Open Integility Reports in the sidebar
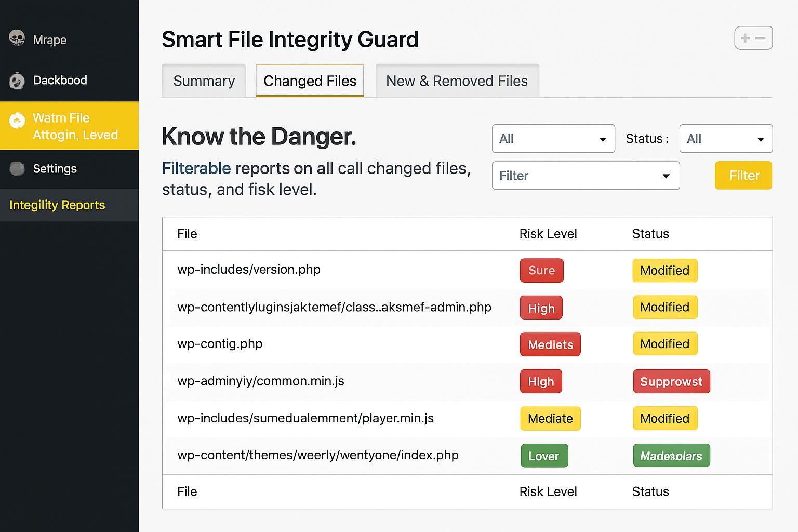The height and width of the screenshot is (532, 798). (57, 205)
